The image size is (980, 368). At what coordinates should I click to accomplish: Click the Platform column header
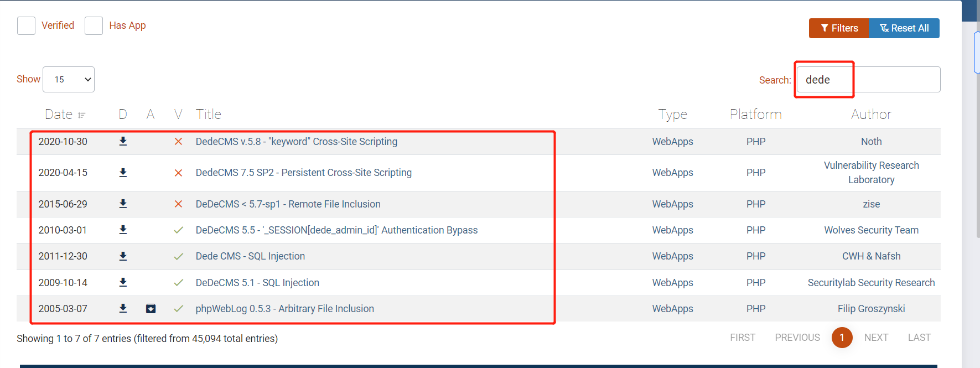pos(756,115)
